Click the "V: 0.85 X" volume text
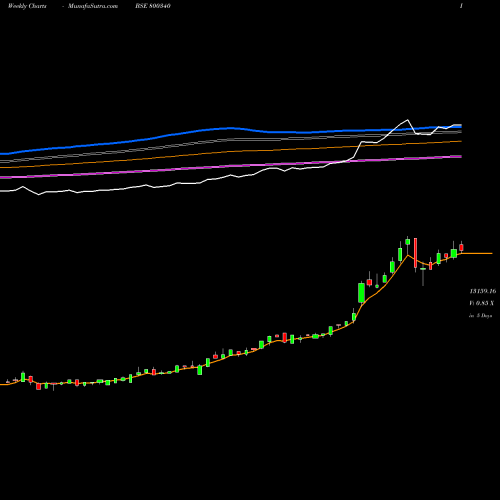Screen dimensions: 500x500 pyautogui.click(x=482, y=303)
